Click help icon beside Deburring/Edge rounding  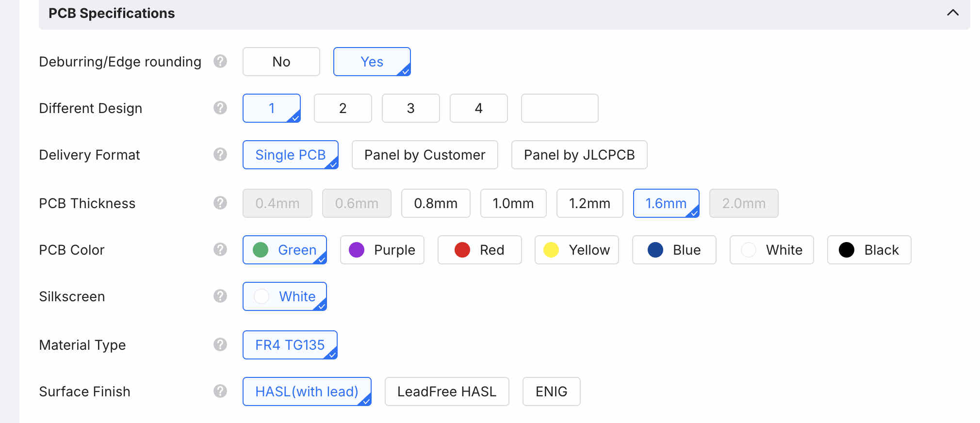220,62
